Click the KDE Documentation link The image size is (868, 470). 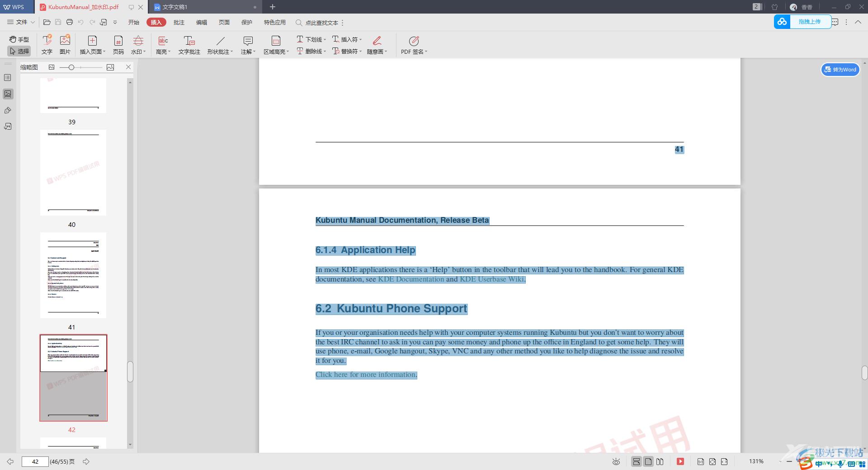tap(411, 279)
